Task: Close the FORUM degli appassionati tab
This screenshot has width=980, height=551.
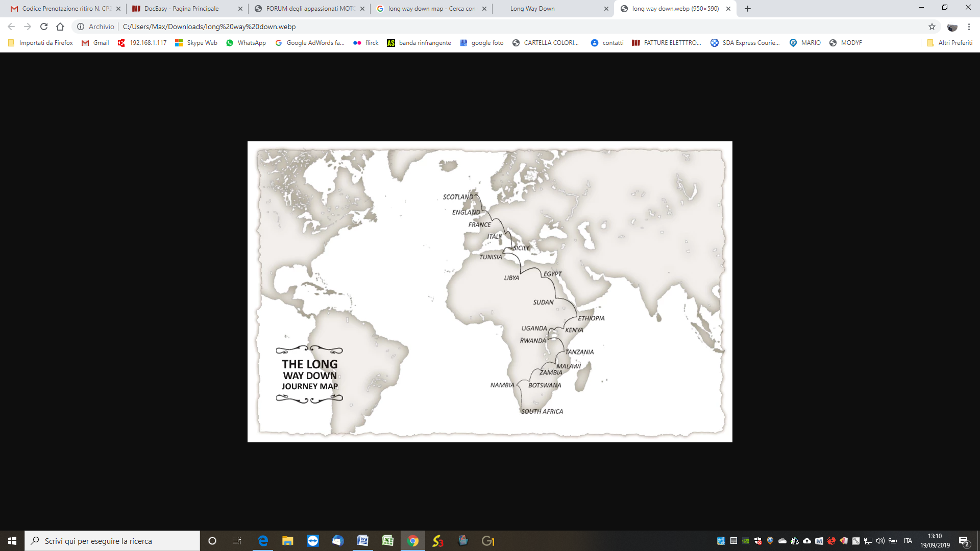Action: click(x=362, y=9)
